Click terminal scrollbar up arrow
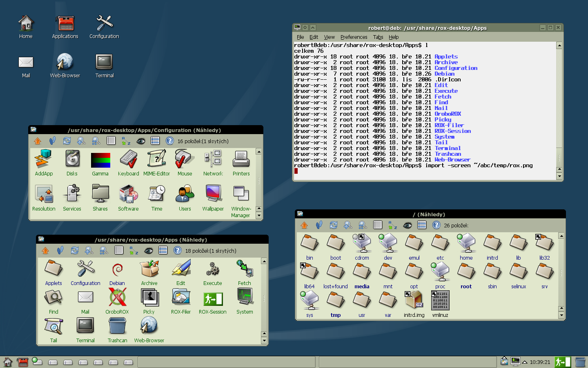Viewport: 588px width, 368px height. [x=559, y=45]
